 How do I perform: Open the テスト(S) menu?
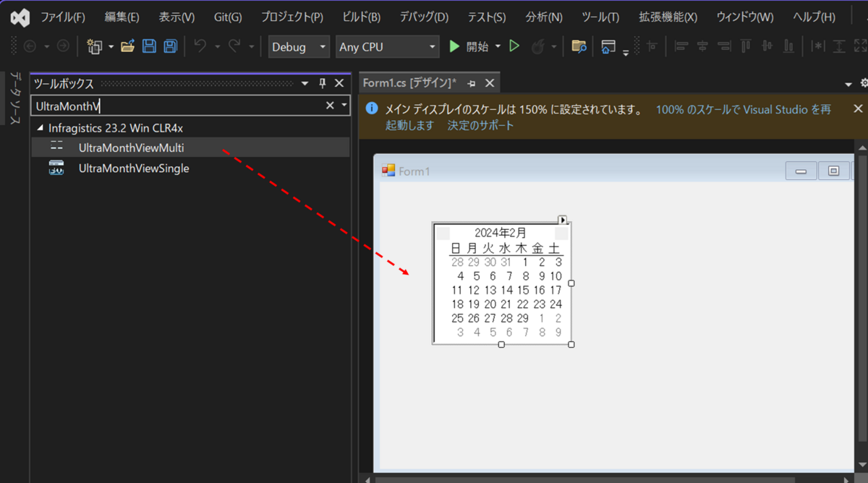tap(487, 17)
